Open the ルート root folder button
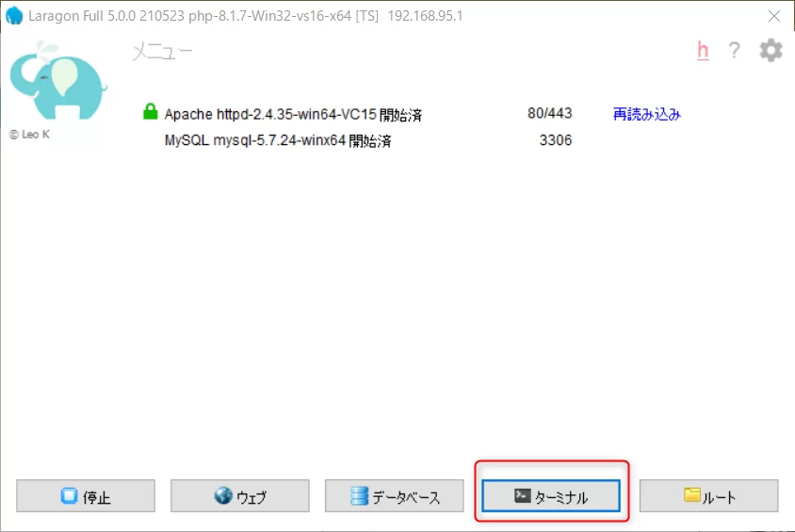 (x=708, y=496)
